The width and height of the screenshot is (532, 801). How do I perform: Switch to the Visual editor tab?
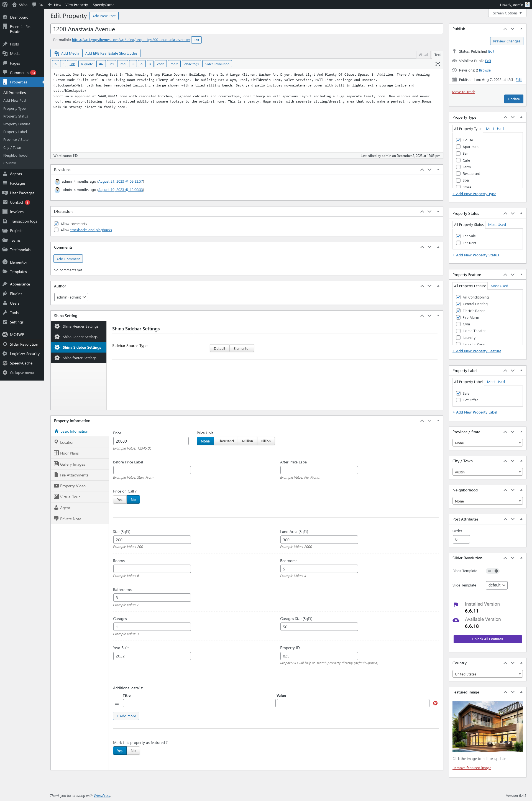[x=423, y=55]
